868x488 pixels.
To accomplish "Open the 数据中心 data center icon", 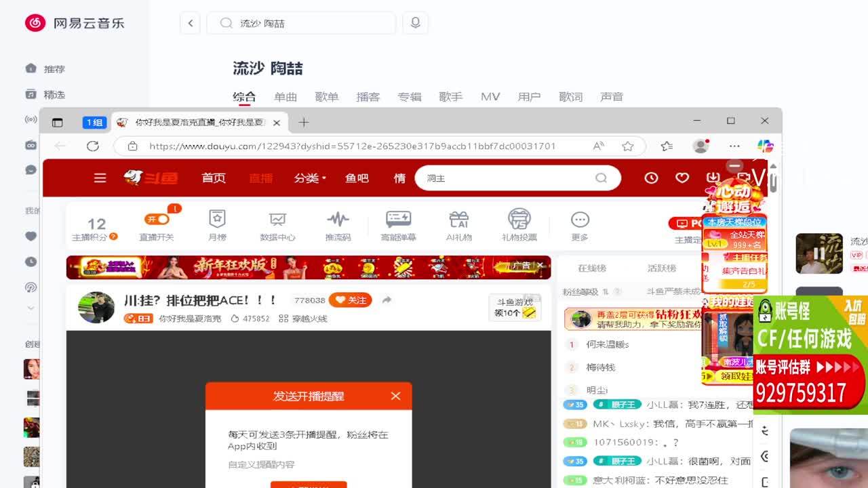I will pos(277,219).
